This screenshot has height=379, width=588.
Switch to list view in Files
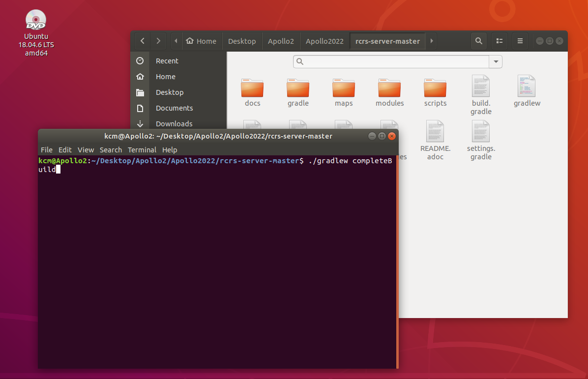point(500,41)
